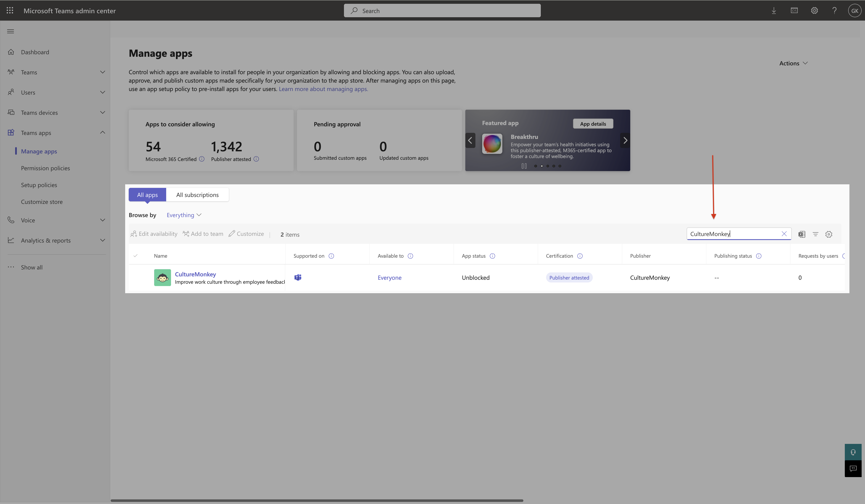This screenshot has width=865, height=504.
Task: Click Edit availability toolbar button
Action: coord(154,234)
